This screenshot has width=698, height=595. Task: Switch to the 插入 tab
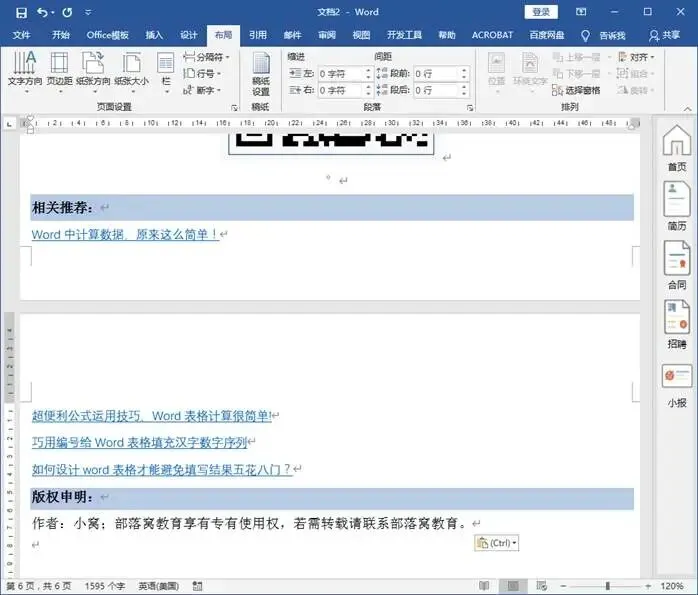pos(154,35)
